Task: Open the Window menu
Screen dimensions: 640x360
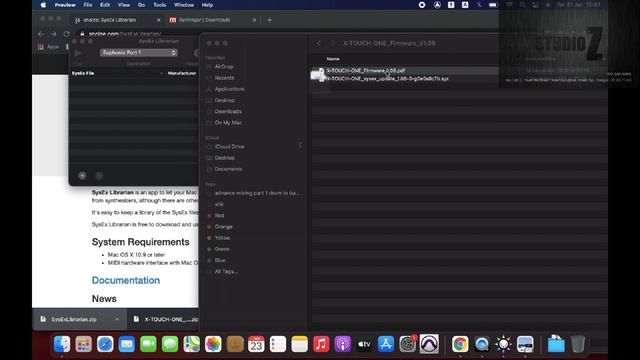Action: tap(184, 5)
